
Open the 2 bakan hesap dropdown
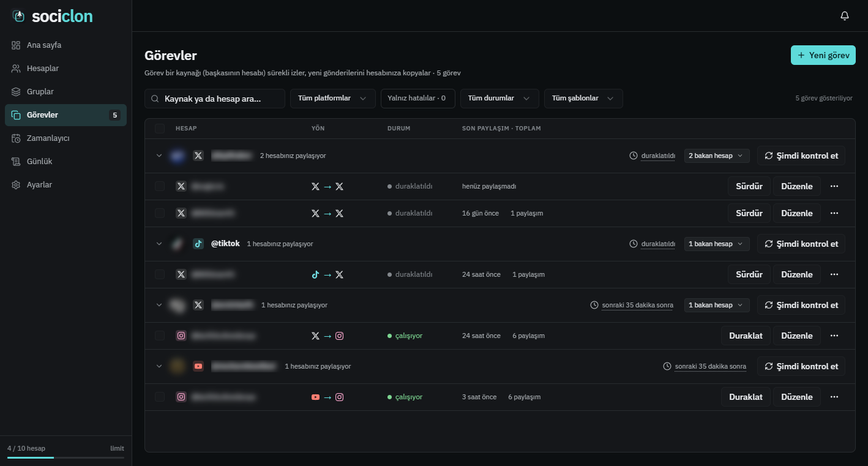[717, 156]
